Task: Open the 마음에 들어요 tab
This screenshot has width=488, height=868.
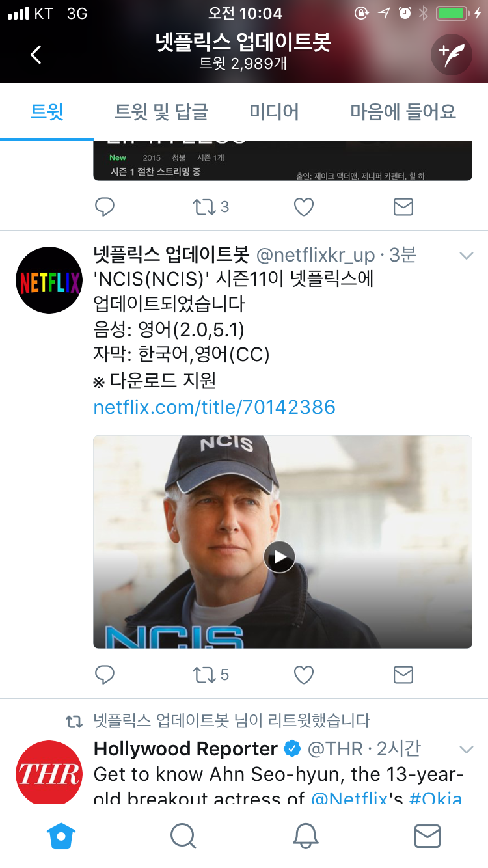Action: 403,112
